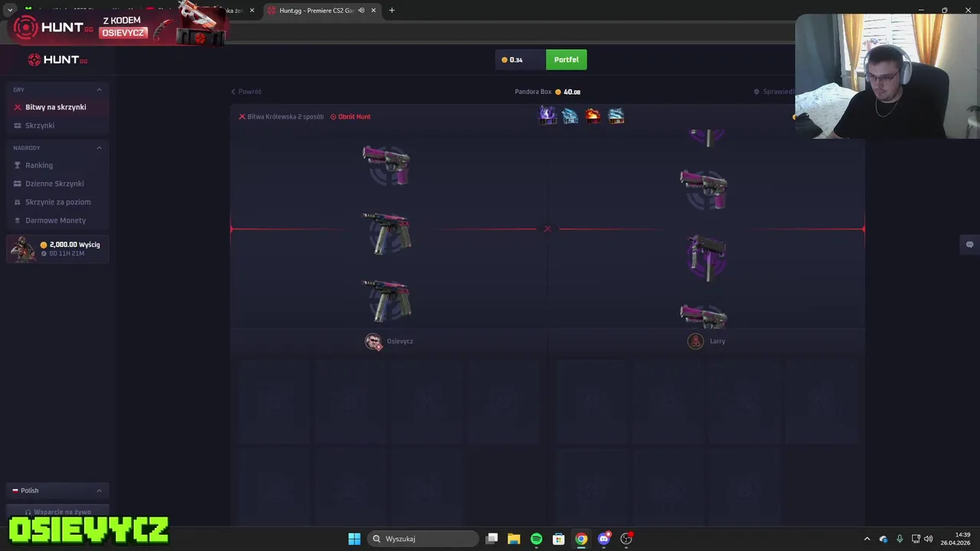Mute audio on the Hunt.gg browser tab
Screen dimensions: 980x551
(x=361, y=11)
